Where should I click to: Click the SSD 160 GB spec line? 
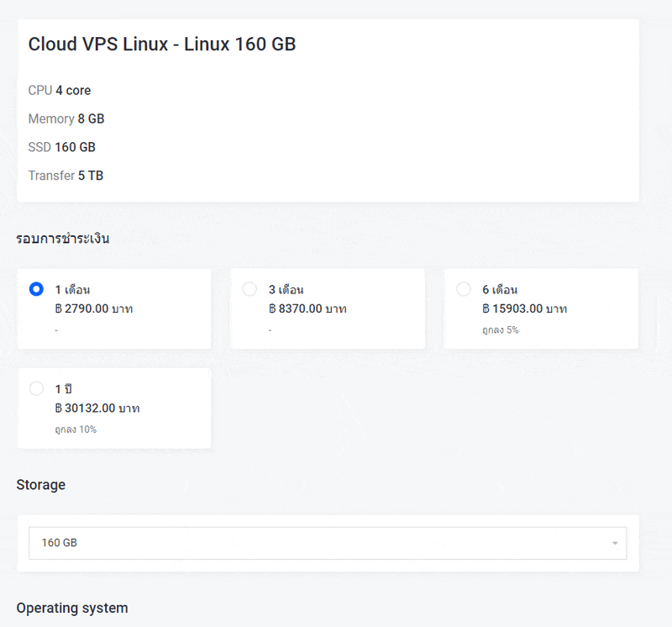pyautogui.click(x=62, y=147)
